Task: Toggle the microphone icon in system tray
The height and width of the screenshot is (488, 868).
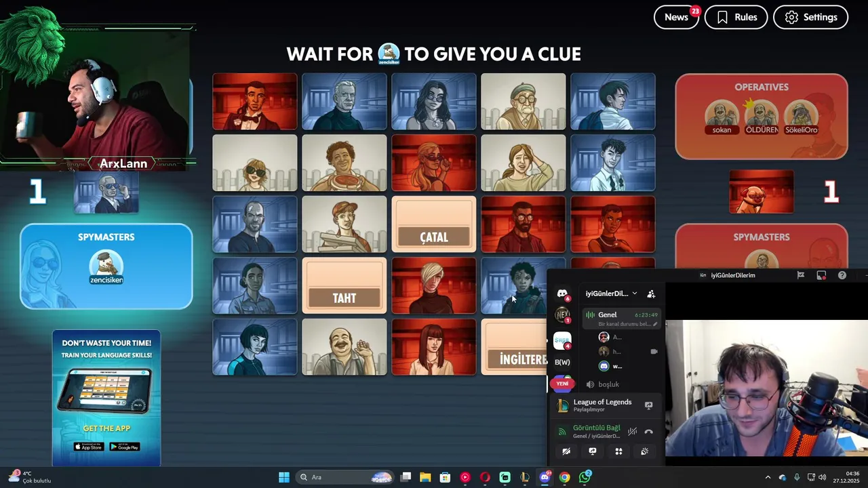Action: point(797,477)
